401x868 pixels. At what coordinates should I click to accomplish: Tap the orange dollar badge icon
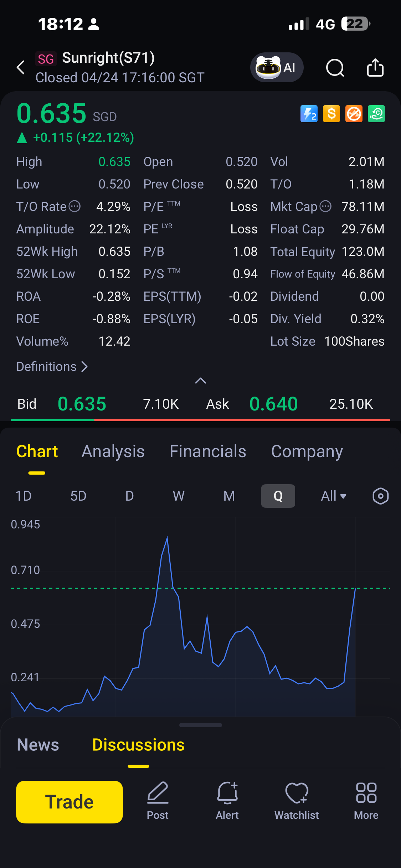click(x=331, y=114)
